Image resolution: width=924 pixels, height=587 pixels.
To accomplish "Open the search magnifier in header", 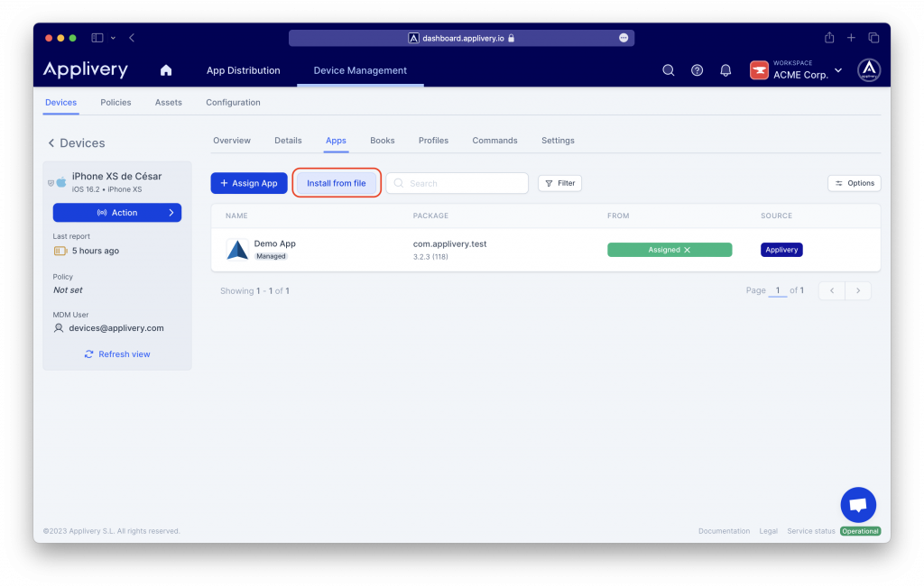I will 669,70.
